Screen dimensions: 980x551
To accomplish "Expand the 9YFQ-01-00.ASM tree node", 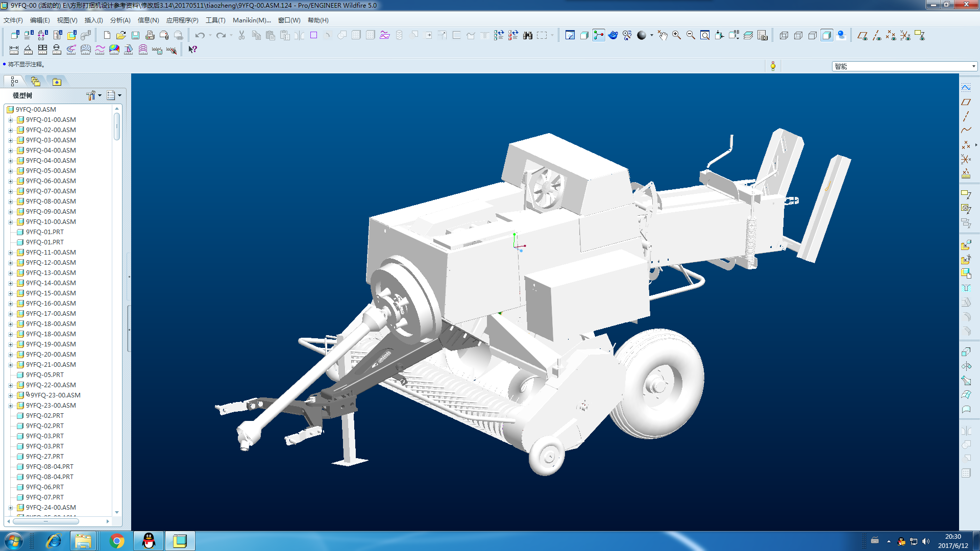I will [x=10, y=120].
